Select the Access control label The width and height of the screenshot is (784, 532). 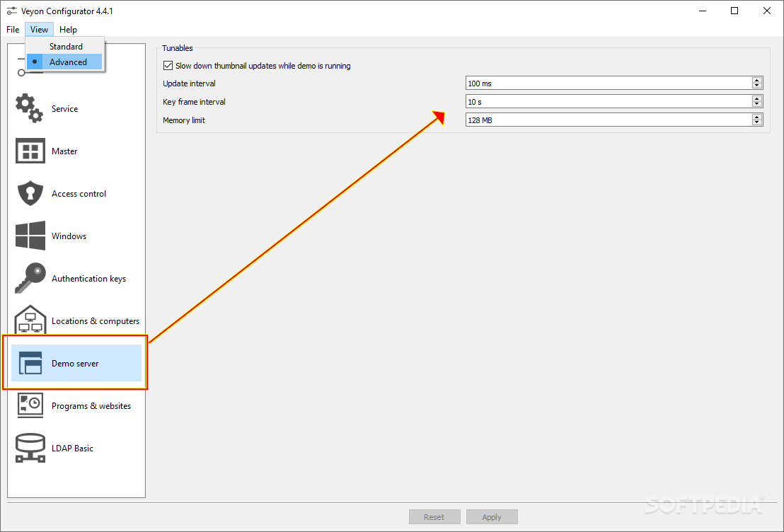79,194
